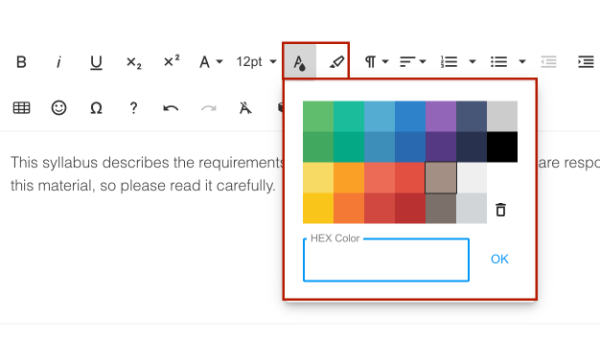Open the paragraph format dropdown
The image size is (600, 361).
coord(377,62)
